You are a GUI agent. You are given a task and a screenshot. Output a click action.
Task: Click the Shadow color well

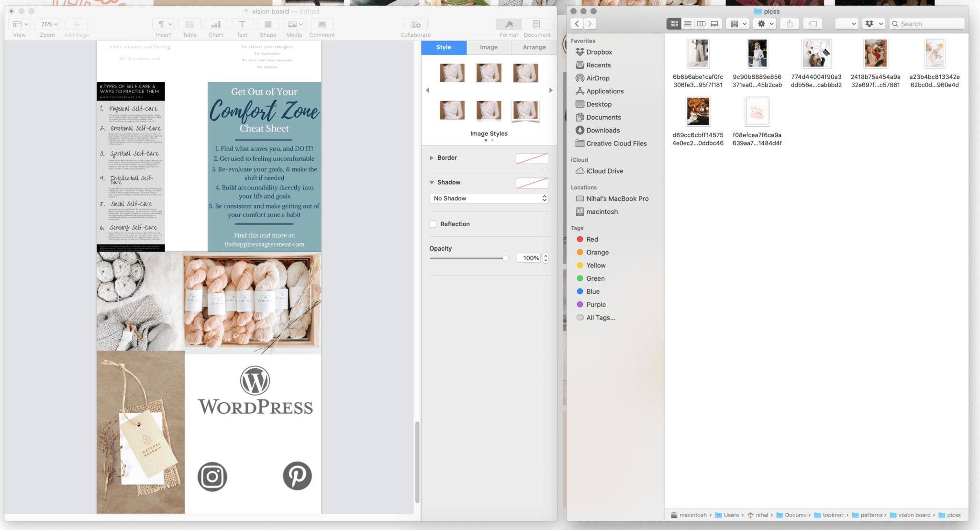[x=532, y=183]
